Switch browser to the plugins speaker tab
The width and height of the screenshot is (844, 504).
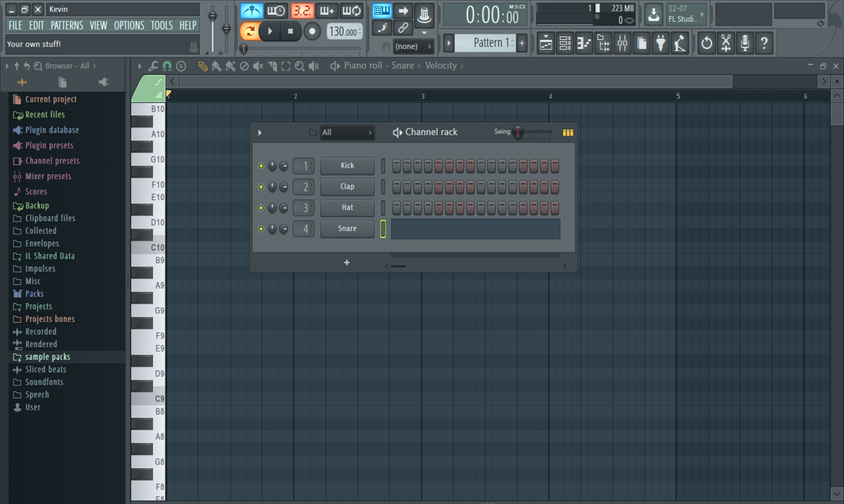pos(104,82)
